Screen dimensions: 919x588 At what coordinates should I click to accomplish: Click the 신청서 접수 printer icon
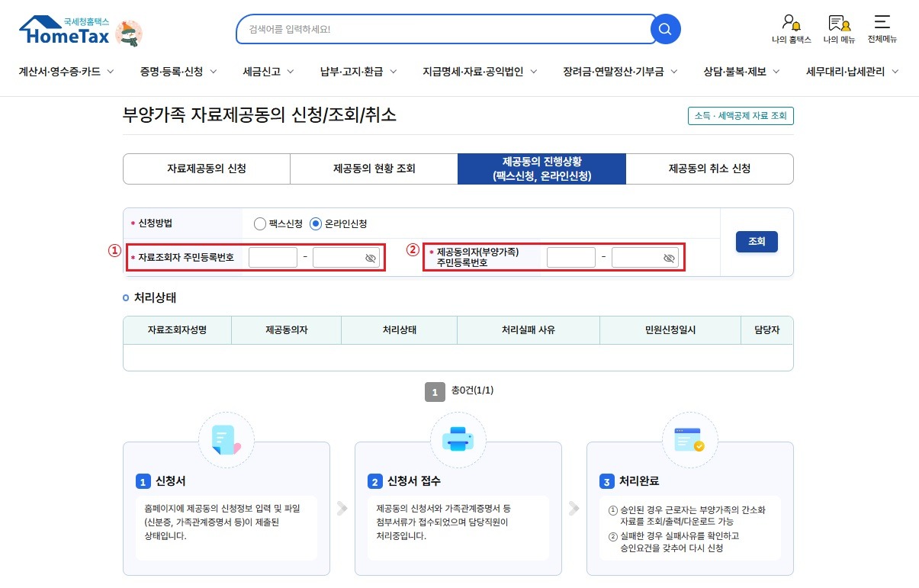458,440
